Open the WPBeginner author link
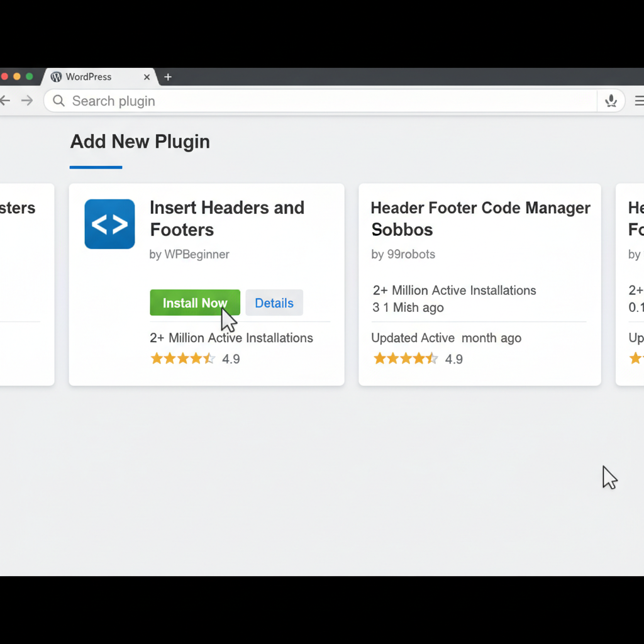The height and width of the screenshot is (644, 644). 189,254
